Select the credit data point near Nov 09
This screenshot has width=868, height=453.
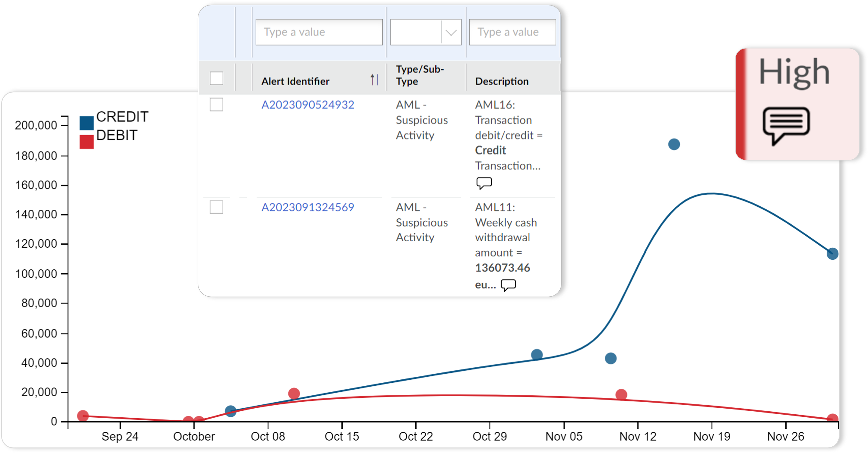pos(610,358)
